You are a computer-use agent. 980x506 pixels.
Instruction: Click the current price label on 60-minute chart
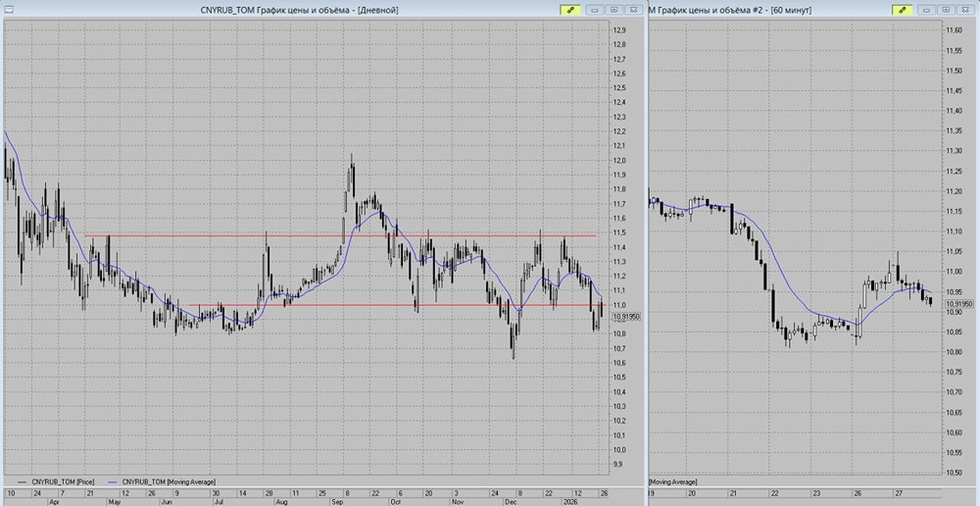click(x=960, y=304)
